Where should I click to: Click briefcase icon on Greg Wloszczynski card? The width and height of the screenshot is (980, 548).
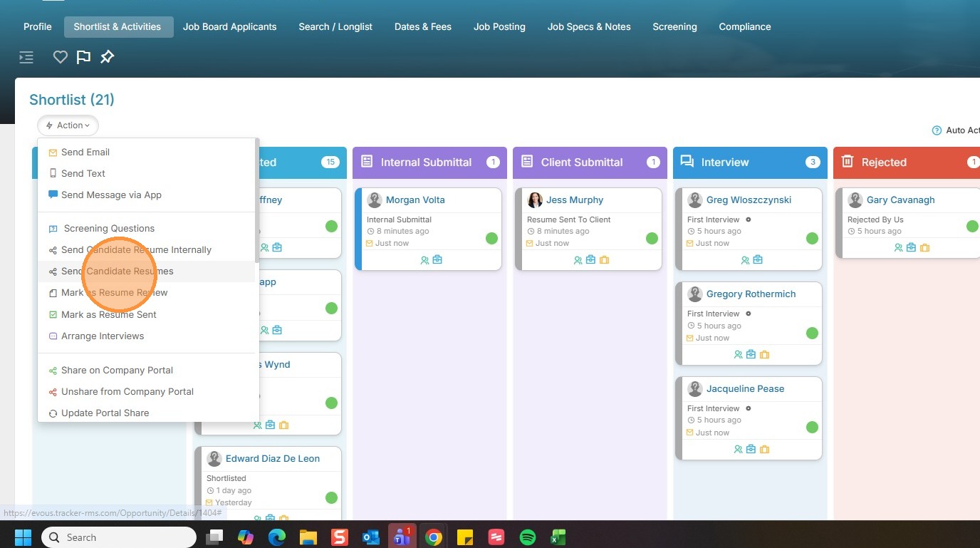pos(758,260)
